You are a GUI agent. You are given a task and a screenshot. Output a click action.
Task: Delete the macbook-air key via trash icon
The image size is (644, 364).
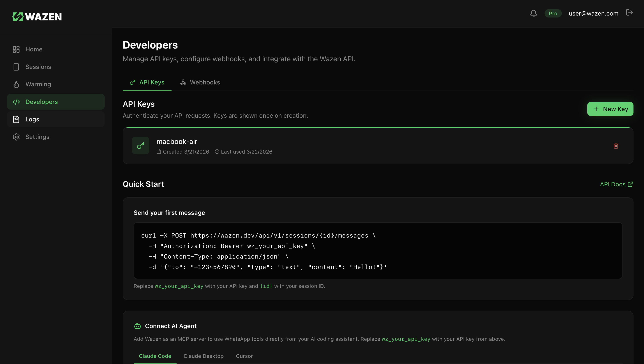tap(616, 145)
